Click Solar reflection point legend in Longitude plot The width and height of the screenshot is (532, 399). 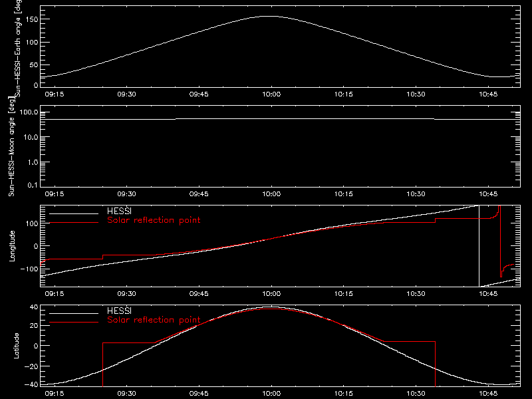tap(154, 220)
